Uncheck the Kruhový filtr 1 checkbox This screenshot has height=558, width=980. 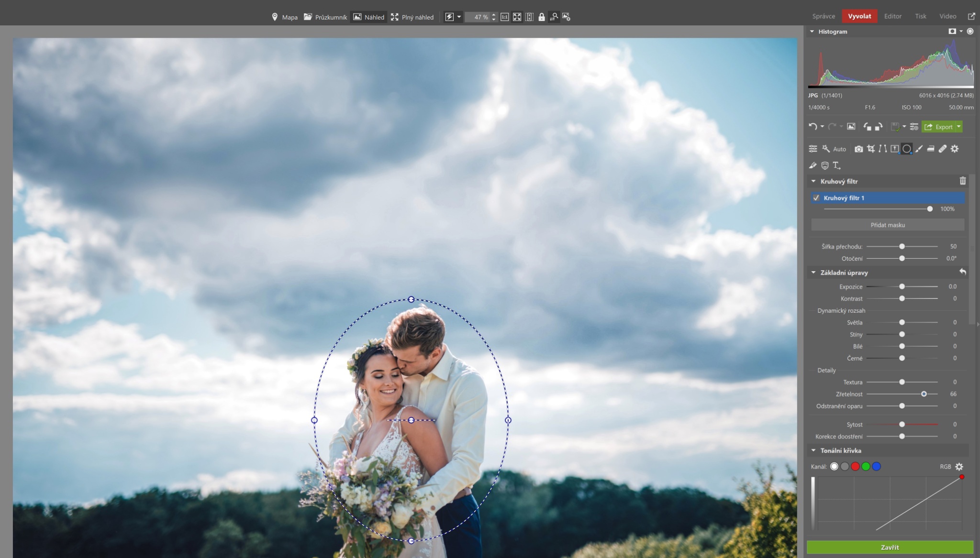click(x=816, y=197)
